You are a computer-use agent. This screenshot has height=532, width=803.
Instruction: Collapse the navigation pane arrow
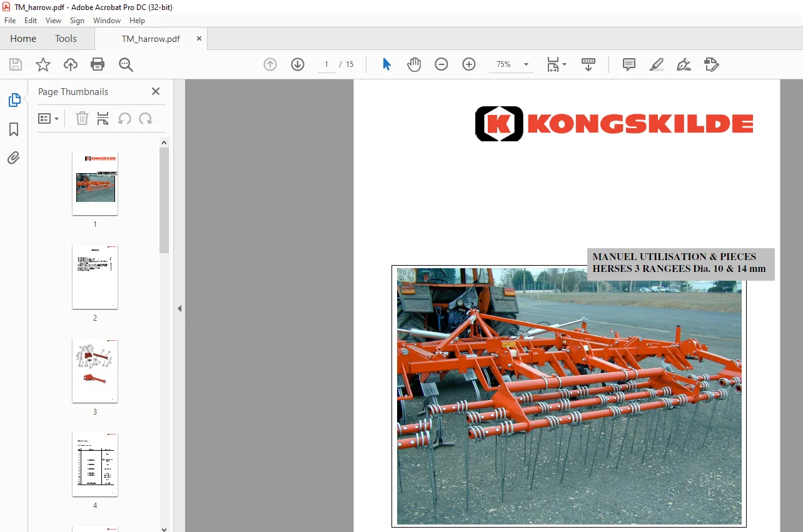click(x=179, y=308)
